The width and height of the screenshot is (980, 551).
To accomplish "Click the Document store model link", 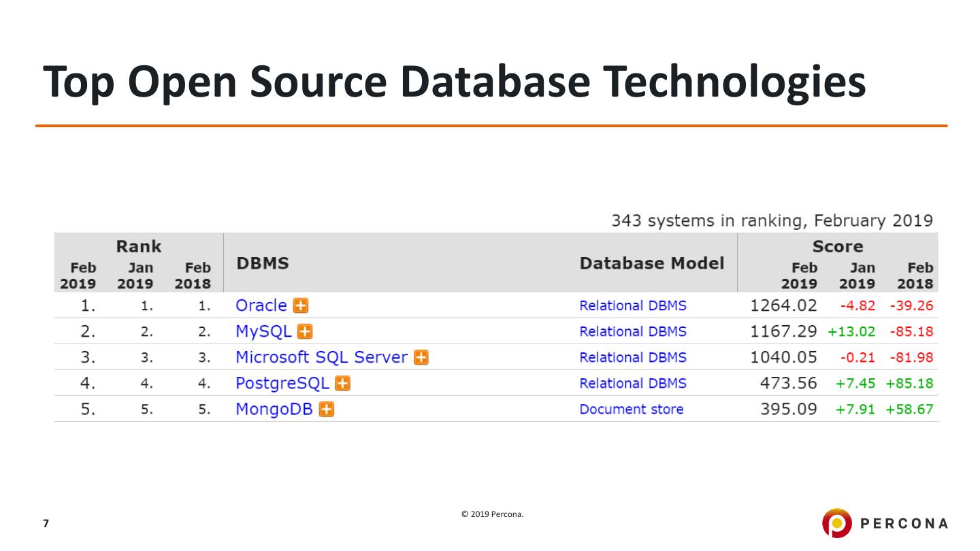I will click(x=631, y=410).
